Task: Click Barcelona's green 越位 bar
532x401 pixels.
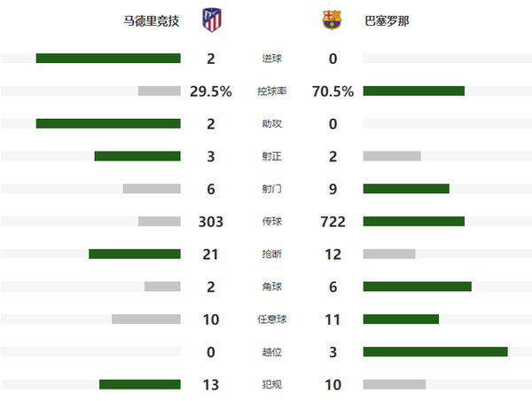Action: tap(435, 352)
